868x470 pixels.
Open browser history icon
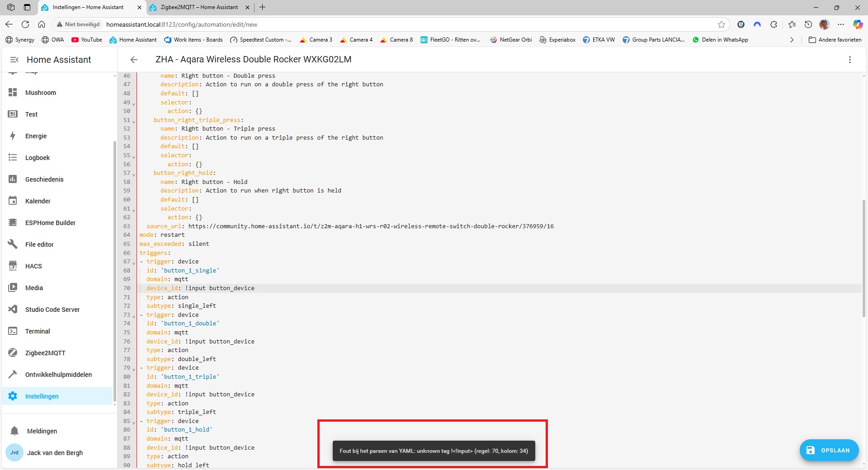808,24
